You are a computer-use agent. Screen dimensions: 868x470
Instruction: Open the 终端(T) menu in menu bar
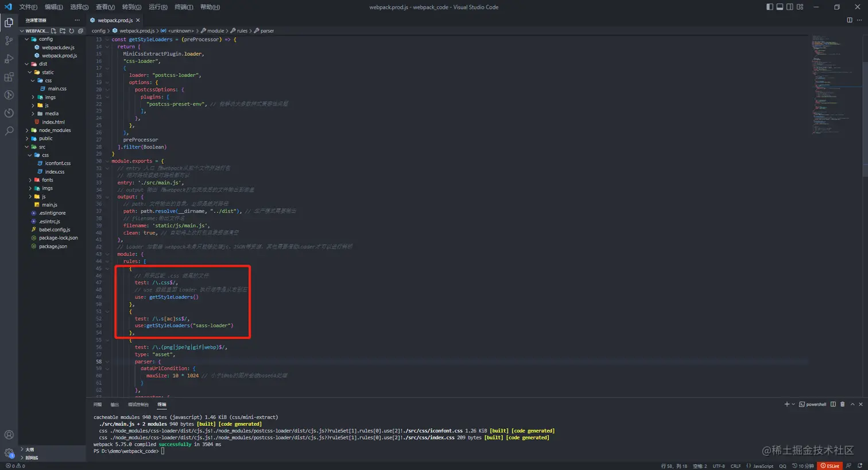(x=184, y=7)
